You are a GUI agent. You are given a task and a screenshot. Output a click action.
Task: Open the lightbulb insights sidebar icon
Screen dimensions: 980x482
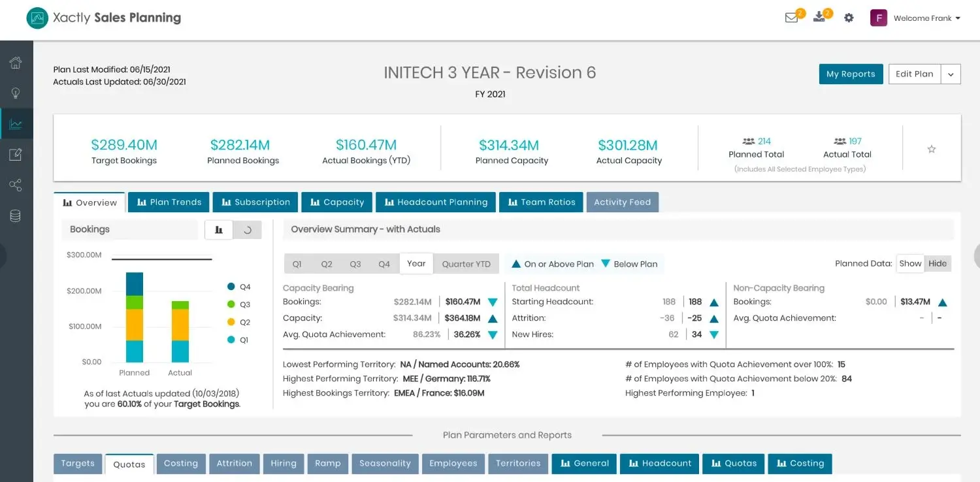[x=16, y=93]
